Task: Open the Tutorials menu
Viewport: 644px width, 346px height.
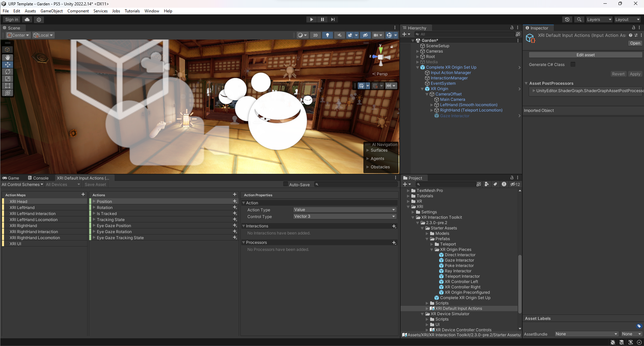Action: click(x=132, y=11)
